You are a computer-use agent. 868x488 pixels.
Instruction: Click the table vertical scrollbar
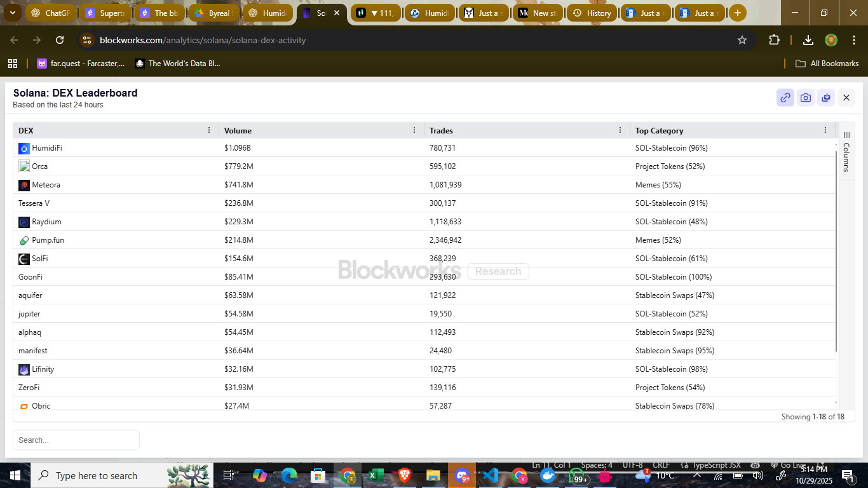pyautogui.click(x=836, y=251)
